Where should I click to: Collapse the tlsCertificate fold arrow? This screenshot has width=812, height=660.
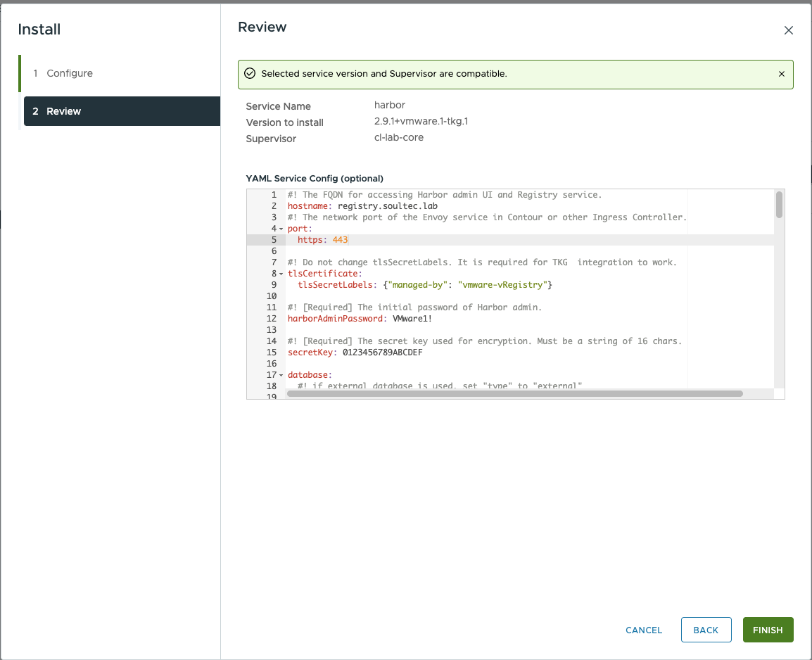pyautogui.click(x=281, y=274)
